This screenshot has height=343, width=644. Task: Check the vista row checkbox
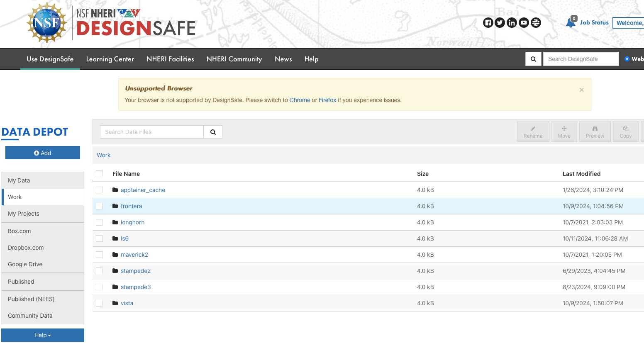(x=99, y=303)
